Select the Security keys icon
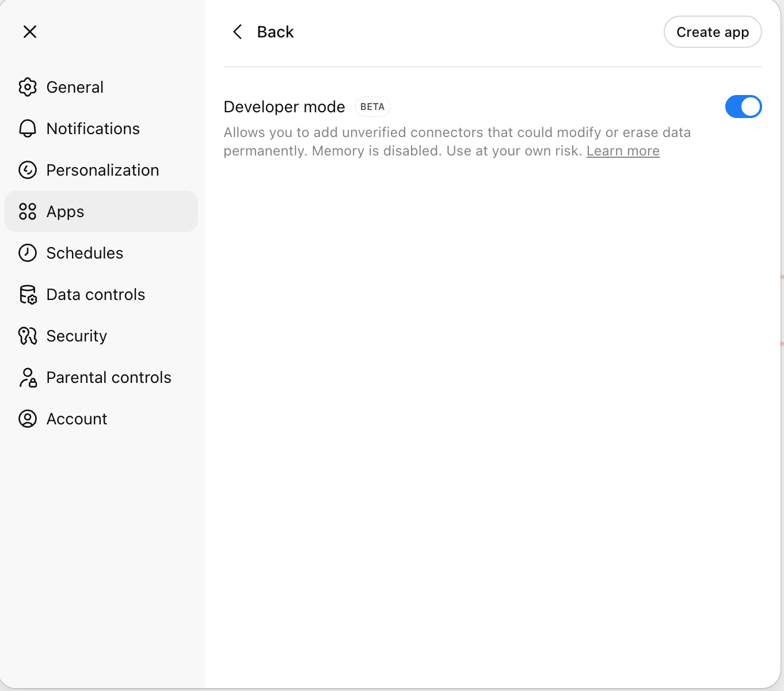The height and width of the screenshot is (691, 784). point(27,336)
